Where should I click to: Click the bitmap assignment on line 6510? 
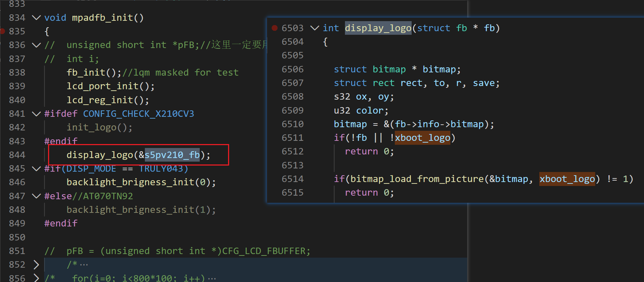[x=414, y=124]
